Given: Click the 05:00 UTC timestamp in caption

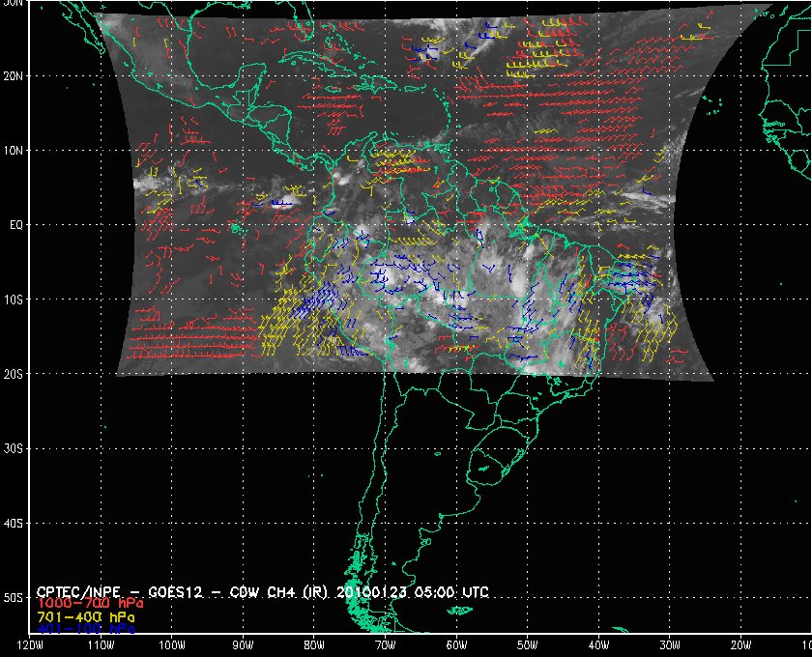Looking at the screenshot, I should 451,591.
